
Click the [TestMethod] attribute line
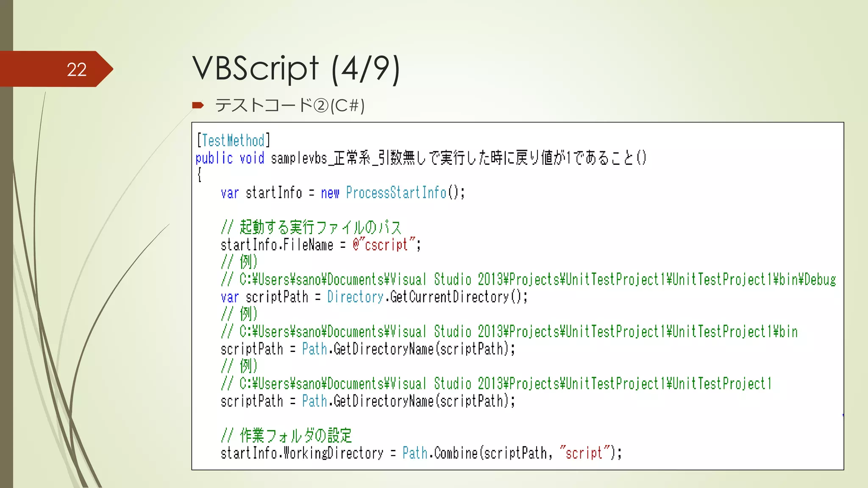[x=233, y=140]
